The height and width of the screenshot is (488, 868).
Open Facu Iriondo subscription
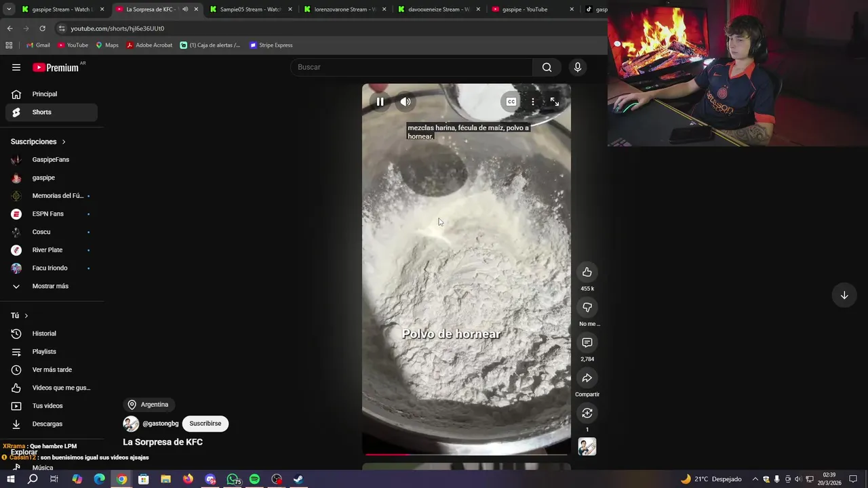click(x=52, y=268)
